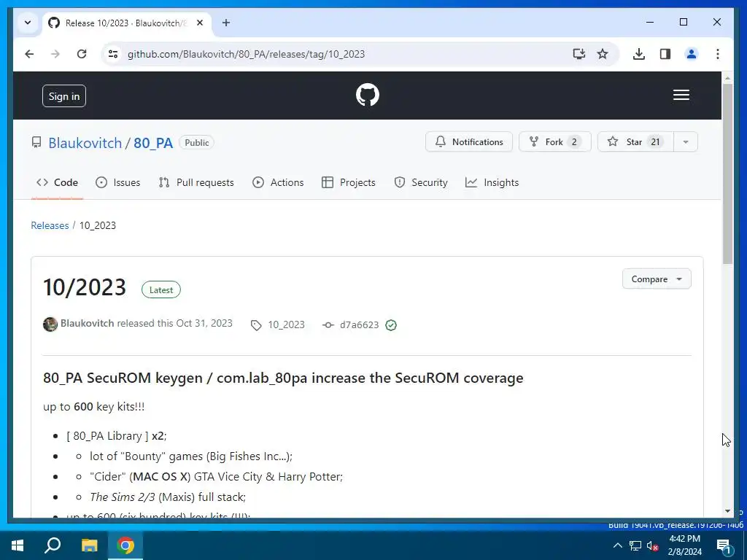The width and height of the screenshot is (747, 560).
Task: Click the tag icon beside 10_2023
Action: click(256, 325)
